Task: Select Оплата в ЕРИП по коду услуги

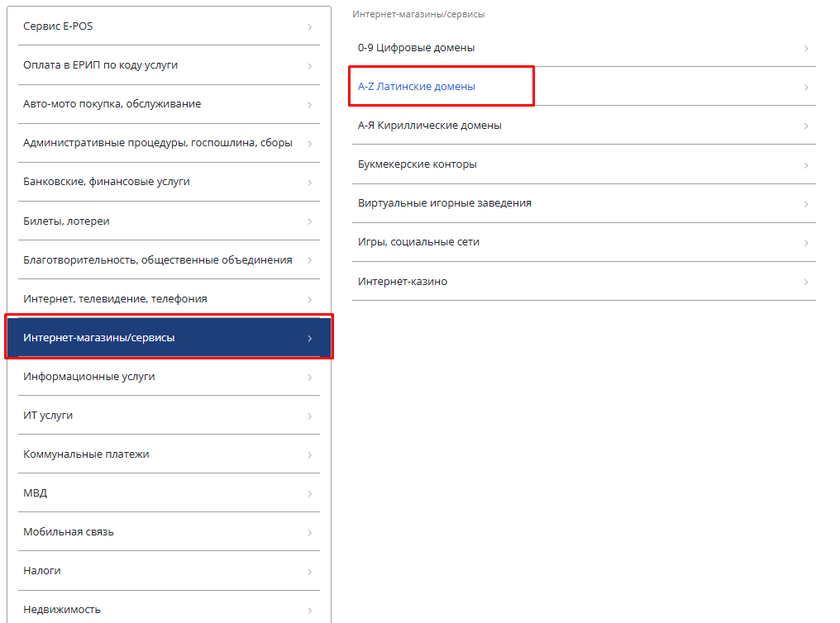Action: pyautogui.click(x=169, y=65)
